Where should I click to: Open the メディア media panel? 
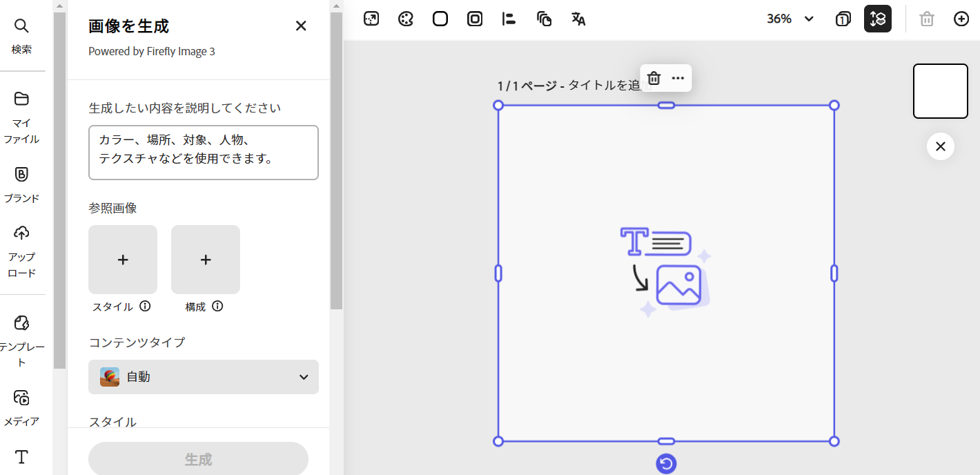tap(21, 407)
